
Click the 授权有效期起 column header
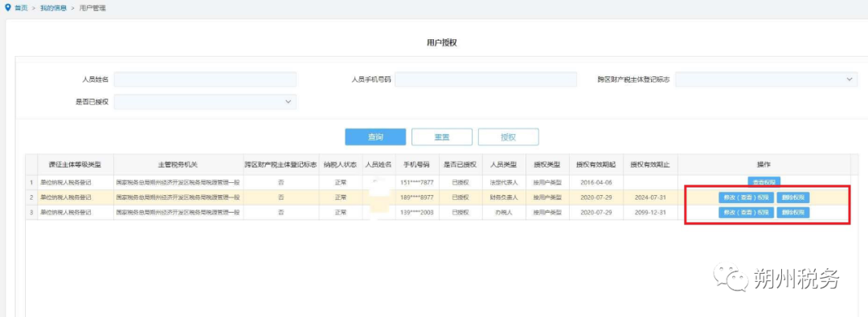tap(596, 165)
